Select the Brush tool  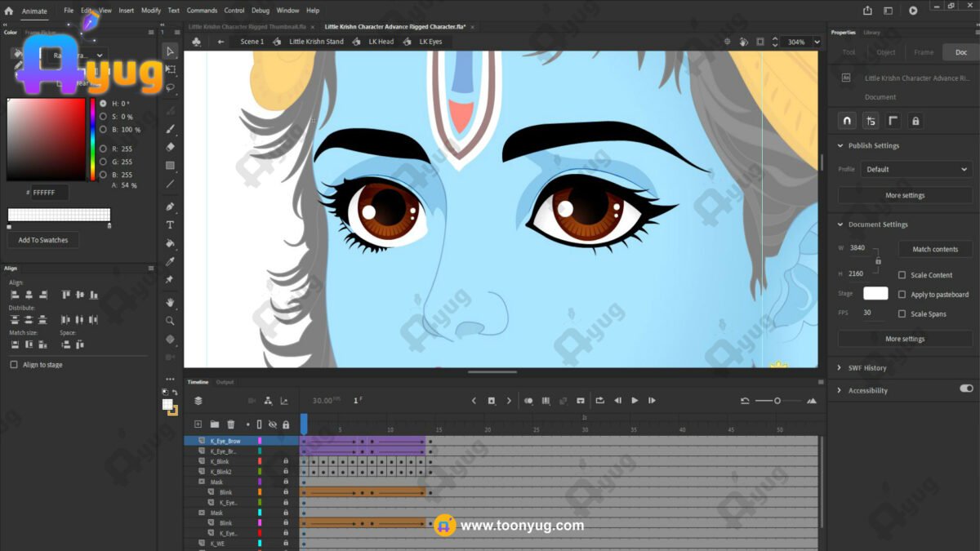(170, 129)
